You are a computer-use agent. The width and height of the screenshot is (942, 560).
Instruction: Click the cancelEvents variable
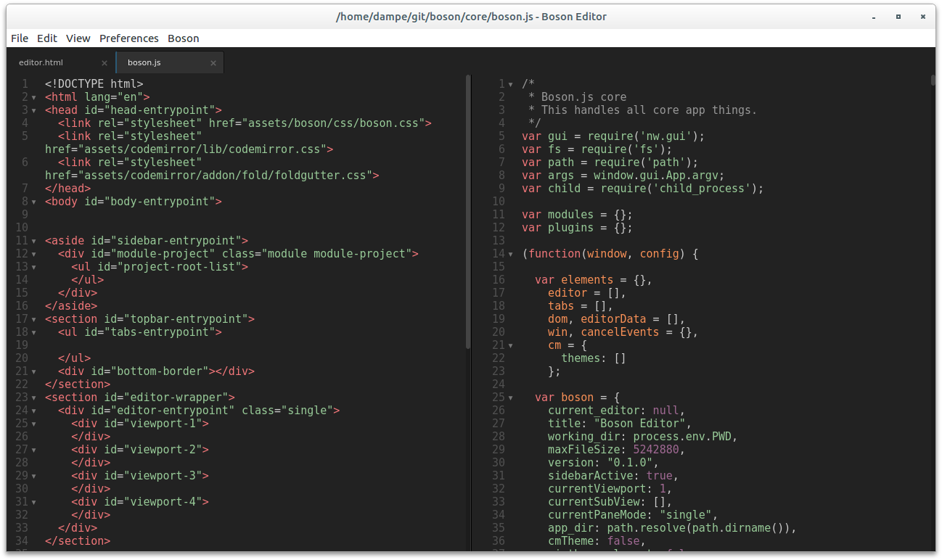click(x=620, y=332)
